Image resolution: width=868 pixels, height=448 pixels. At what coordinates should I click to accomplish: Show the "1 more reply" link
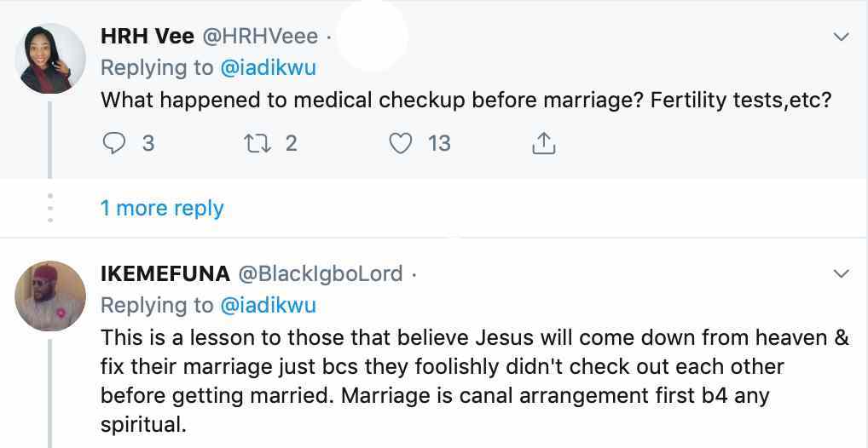coord(162,208)
